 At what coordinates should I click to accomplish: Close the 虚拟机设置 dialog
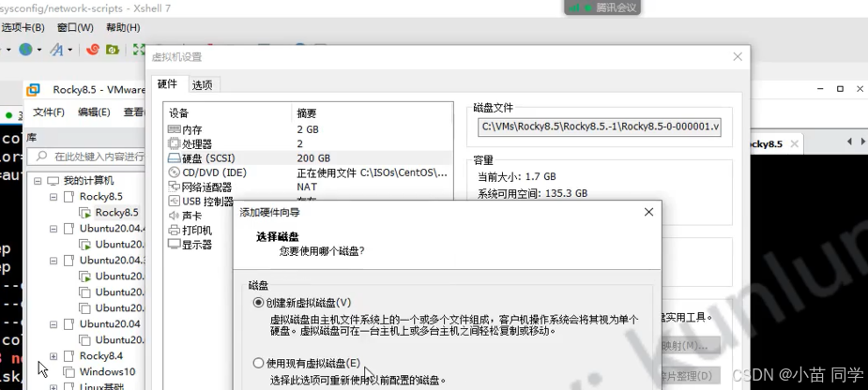(x=738, y=56)
